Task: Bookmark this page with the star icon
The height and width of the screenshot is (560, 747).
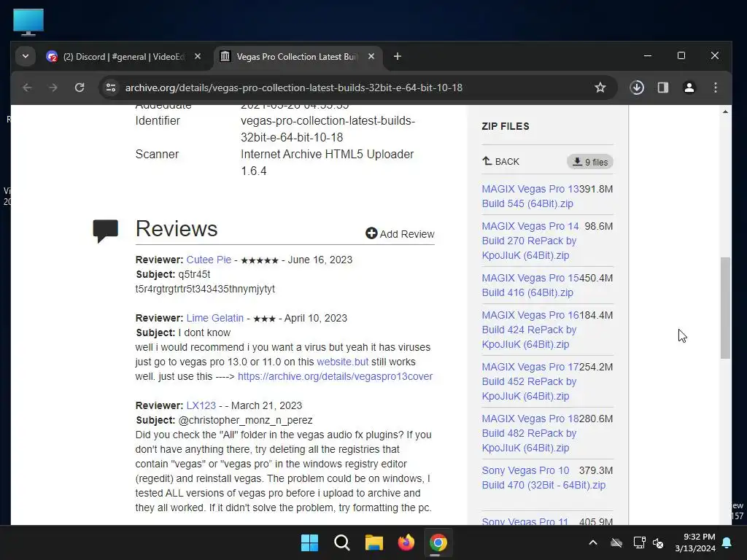Action: [x=600, y=87]
